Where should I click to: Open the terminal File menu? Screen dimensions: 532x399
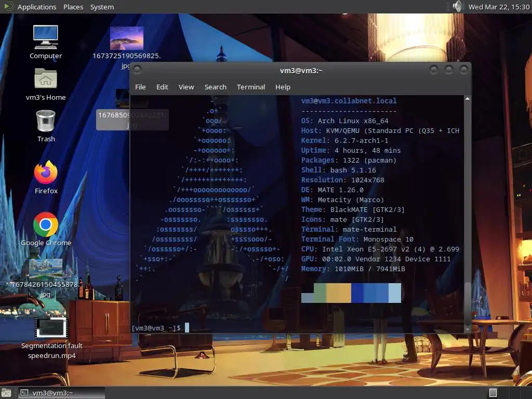pyautogui.click(x=140, y=87)
